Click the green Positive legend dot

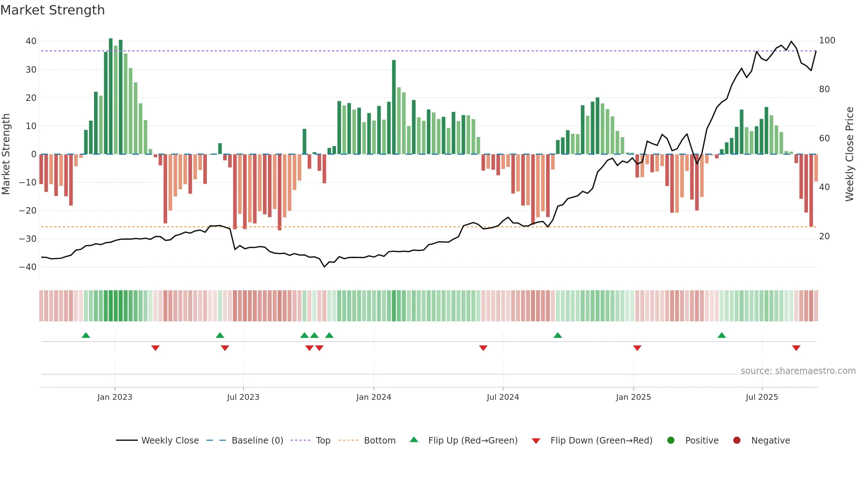[671, 440]
